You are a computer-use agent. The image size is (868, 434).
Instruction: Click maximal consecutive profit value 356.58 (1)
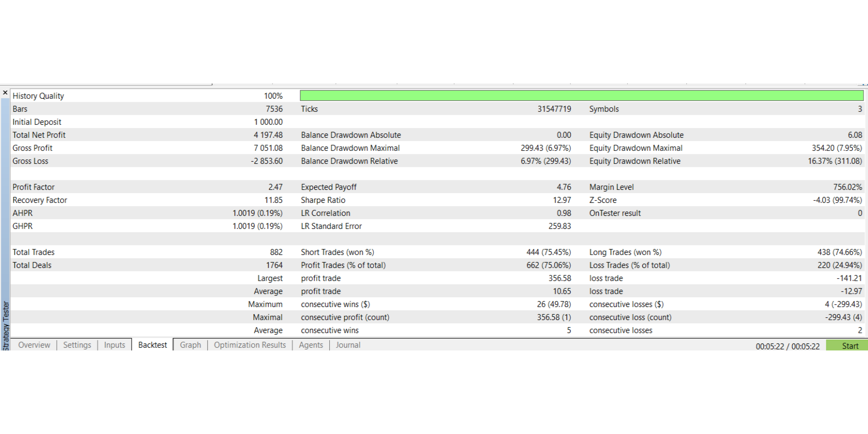pyautogui.click(x=554, y=317)
